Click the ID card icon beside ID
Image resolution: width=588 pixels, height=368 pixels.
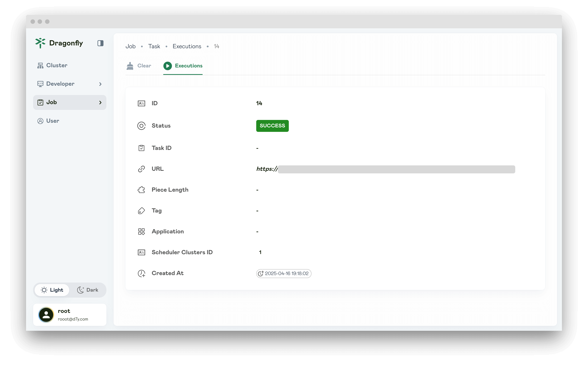pyautogui.click(x=141, y=103)
